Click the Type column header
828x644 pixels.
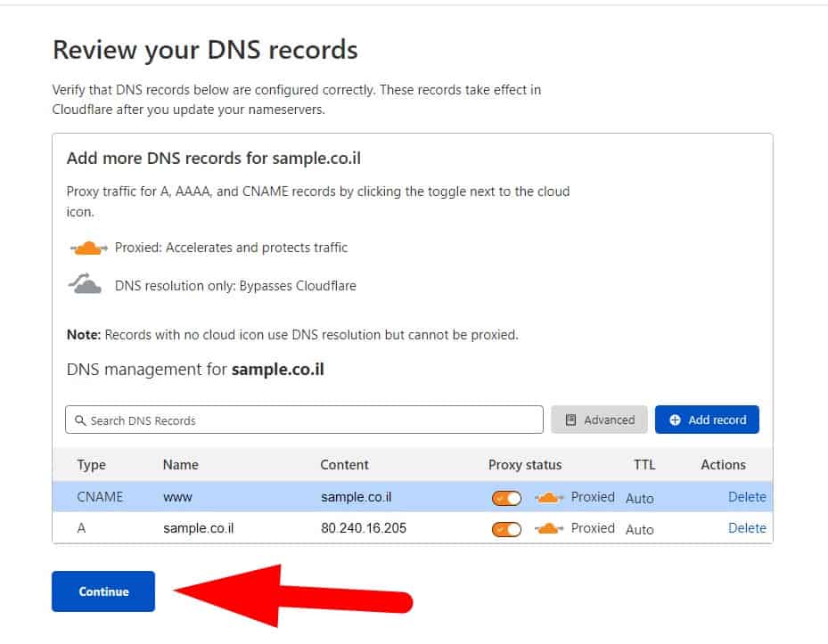point(91,465)
